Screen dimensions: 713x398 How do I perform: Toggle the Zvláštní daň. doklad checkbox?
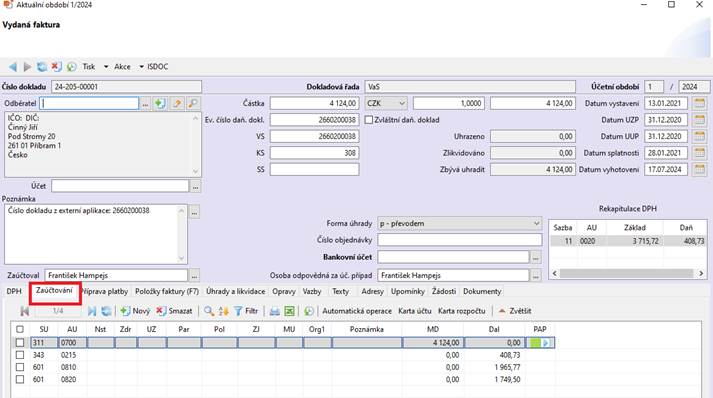coord(369,120)
